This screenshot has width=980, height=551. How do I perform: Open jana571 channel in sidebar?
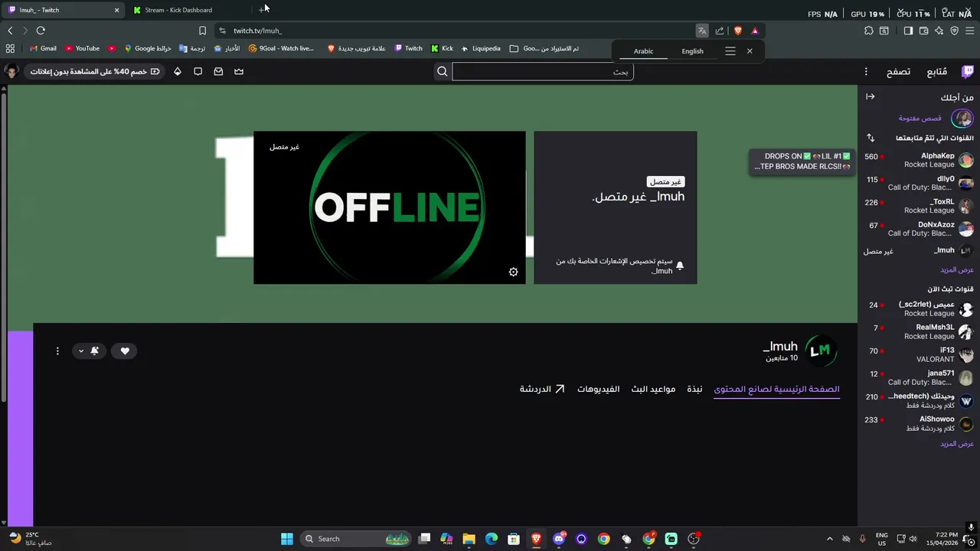point(919,377)
